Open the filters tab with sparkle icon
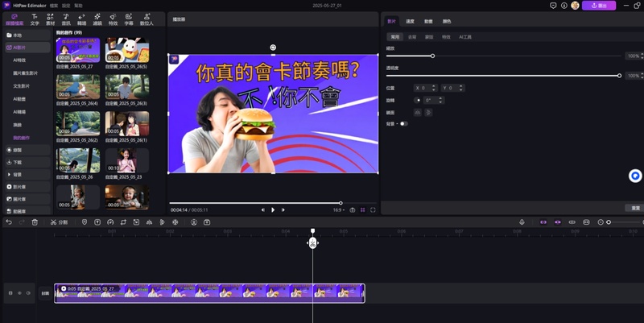This screenshot has height=323, width=644. point(97,19)
